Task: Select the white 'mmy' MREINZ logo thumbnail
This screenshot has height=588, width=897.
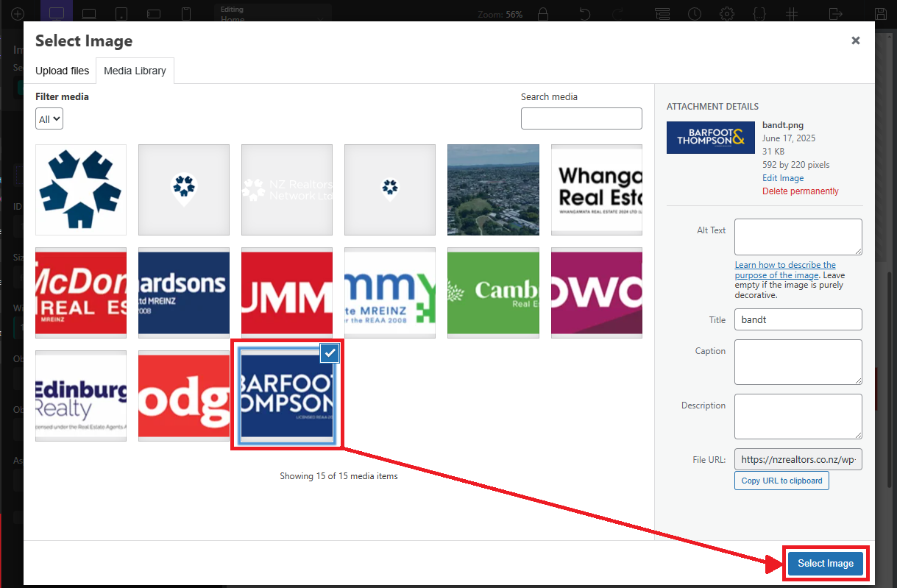Action: [390, 293]
